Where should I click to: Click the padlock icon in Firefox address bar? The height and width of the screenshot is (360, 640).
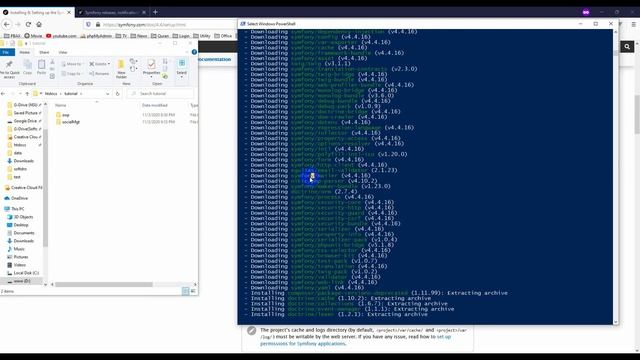[x=98, y=24]
